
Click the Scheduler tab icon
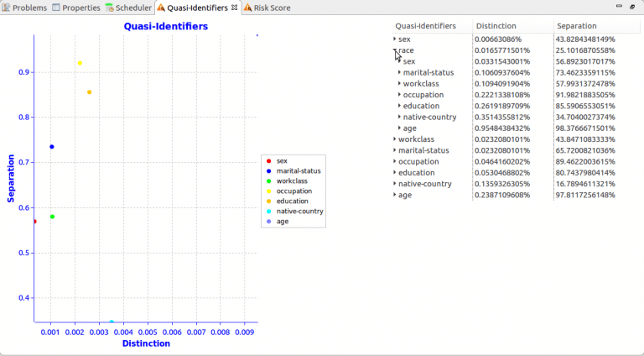tap(109, 8)
